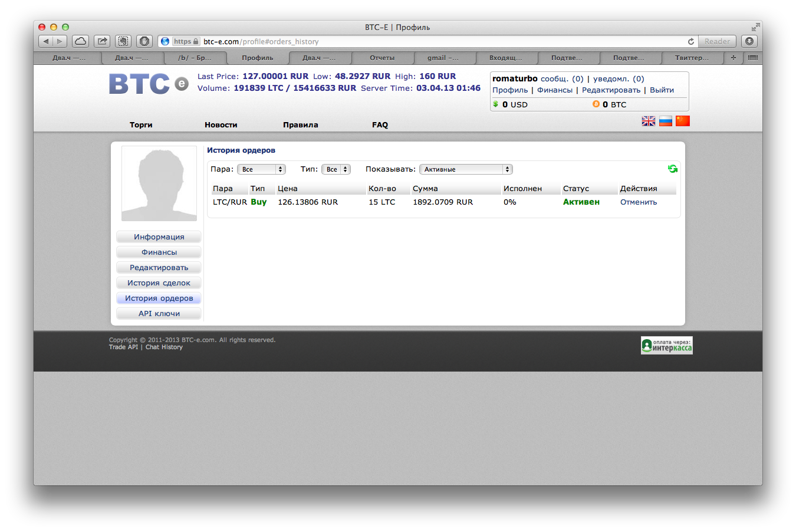Open the Тип filter dropdown
The width and height of the screenshot is (796, 532).
coord(336,169)
